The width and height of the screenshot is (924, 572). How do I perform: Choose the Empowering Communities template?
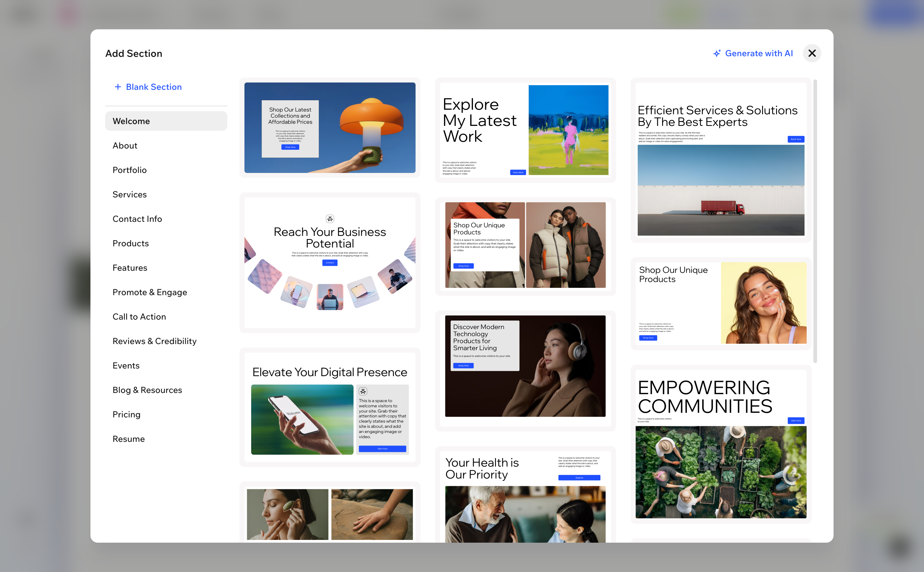721,444
